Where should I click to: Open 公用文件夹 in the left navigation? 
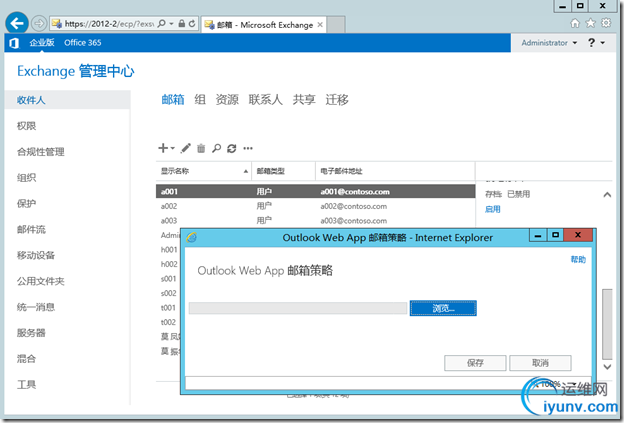pos(41,281)
